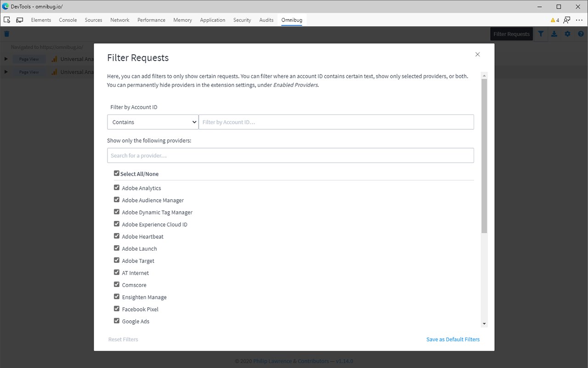Select the Omnibug tab
Screen dimensions: 588x368
click(292, 20)
